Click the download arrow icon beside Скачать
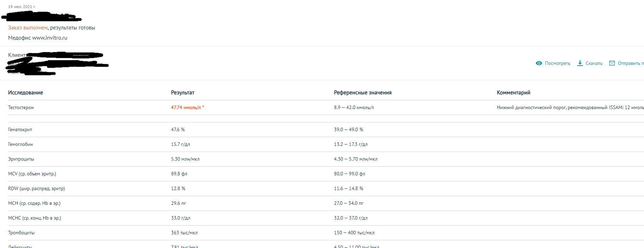 [x=580, y=63]
